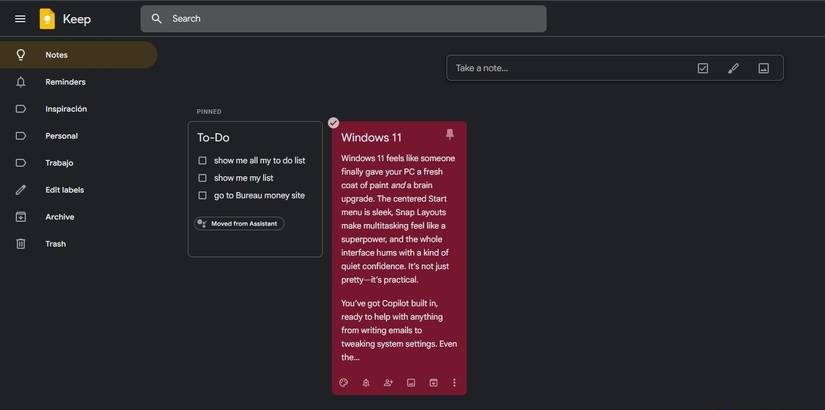825x410 pixels.
Task: Click the search magnifier icon
Action: pos(156,18)
